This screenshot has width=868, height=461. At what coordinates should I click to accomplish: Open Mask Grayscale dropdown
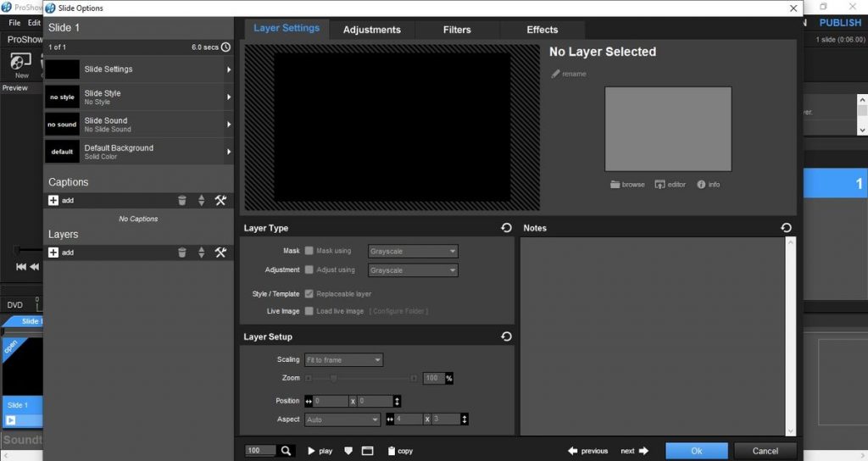pos(413,251)
